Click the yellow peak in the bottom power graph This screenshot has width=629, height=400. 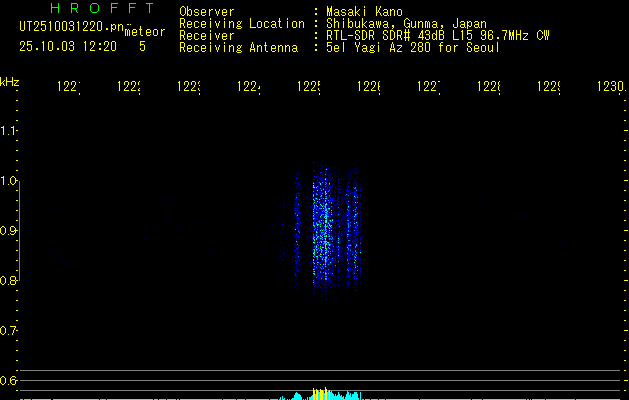pos(321,394)
